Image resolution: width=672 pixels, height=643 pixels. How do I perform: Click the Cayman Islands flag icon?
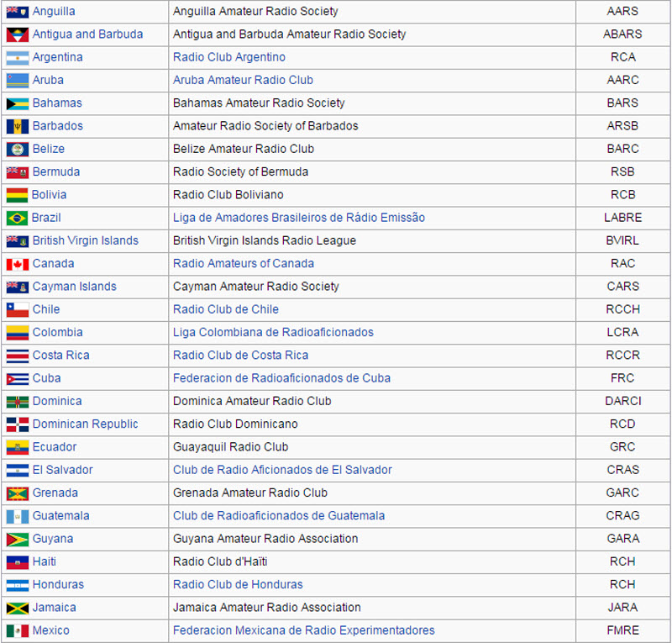[x=18, y=287]
